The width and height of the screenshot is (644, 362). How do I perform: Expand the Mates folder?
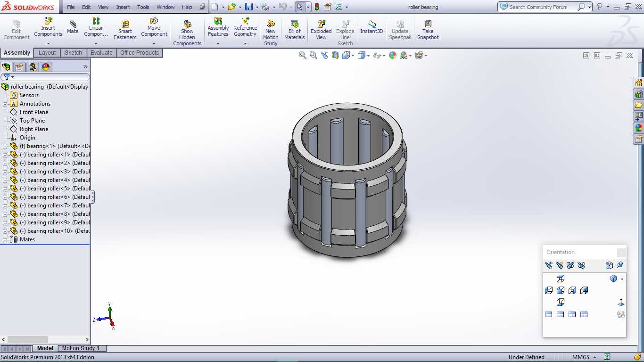(x=5, y=239)
